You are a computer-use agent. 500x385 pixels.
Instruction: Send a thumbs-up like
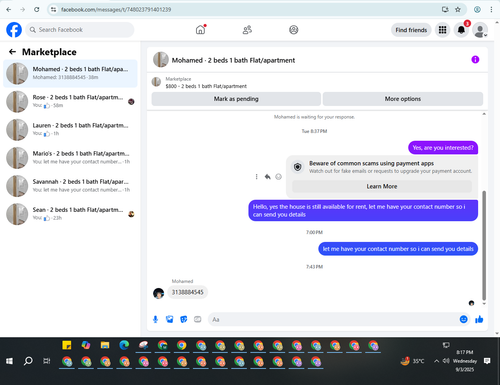coord(479,319)
